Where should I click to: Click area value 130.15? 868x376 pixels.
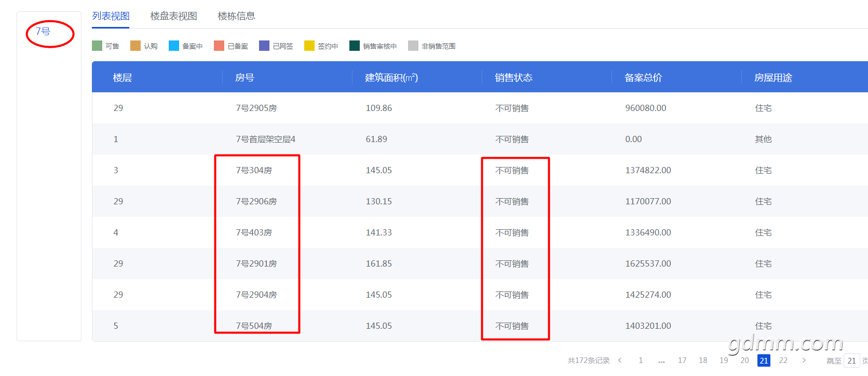379,201
